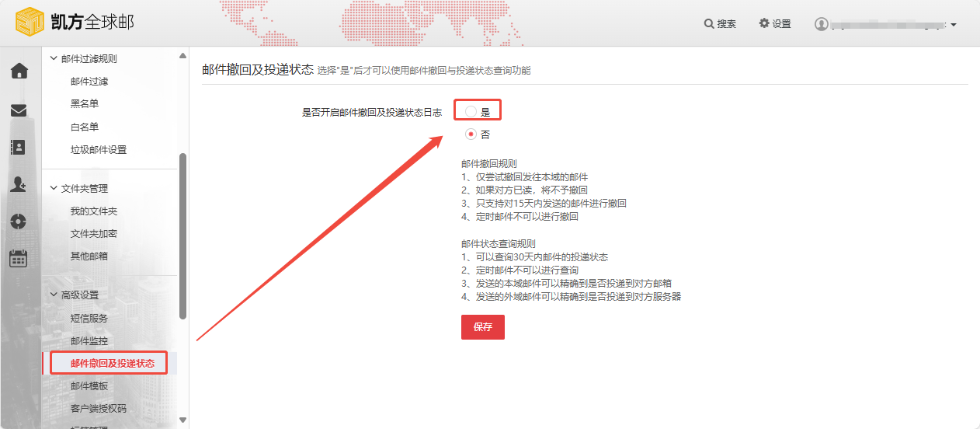Image resolution: width=980 pixels, height=429 pixels.
Task: Open 文件夹加密 menu item
Action: pyautogui.click(x=94, y=234)
